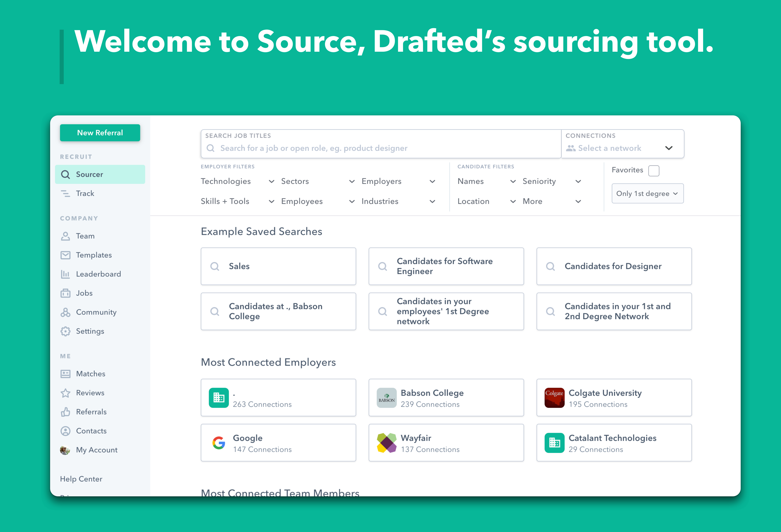Open the Wayfair 137 Connections card
Viewport: 781px width, 532px height.
[x=446, y=443]
